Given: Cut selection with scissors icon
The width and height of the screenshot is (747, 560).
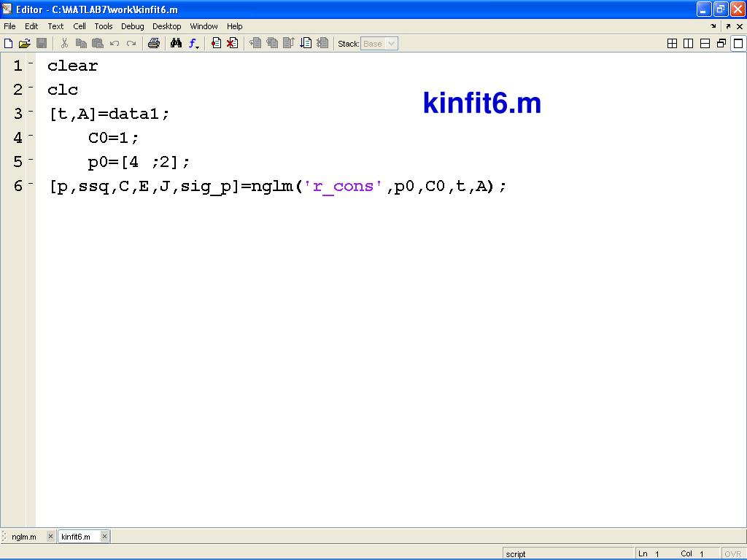Looking at the screenshot, I should [64, 44].
